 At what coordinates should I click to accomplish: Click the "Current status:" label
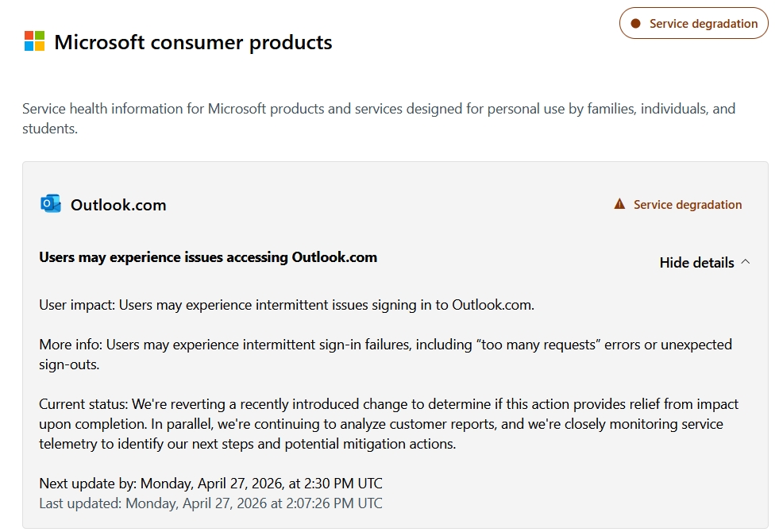click(x=83, y=404)
